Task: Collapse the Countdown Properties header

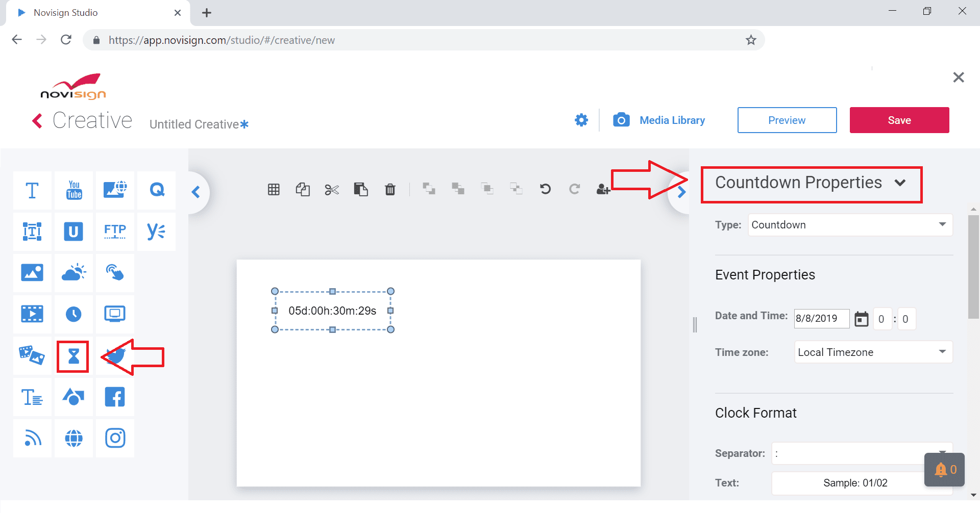Action: point(900,183)
